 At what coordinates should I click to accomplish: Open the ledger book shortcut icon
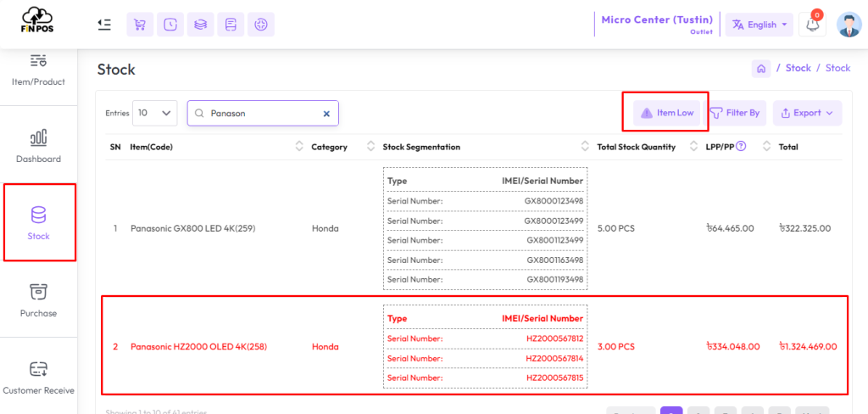[231, 25]
